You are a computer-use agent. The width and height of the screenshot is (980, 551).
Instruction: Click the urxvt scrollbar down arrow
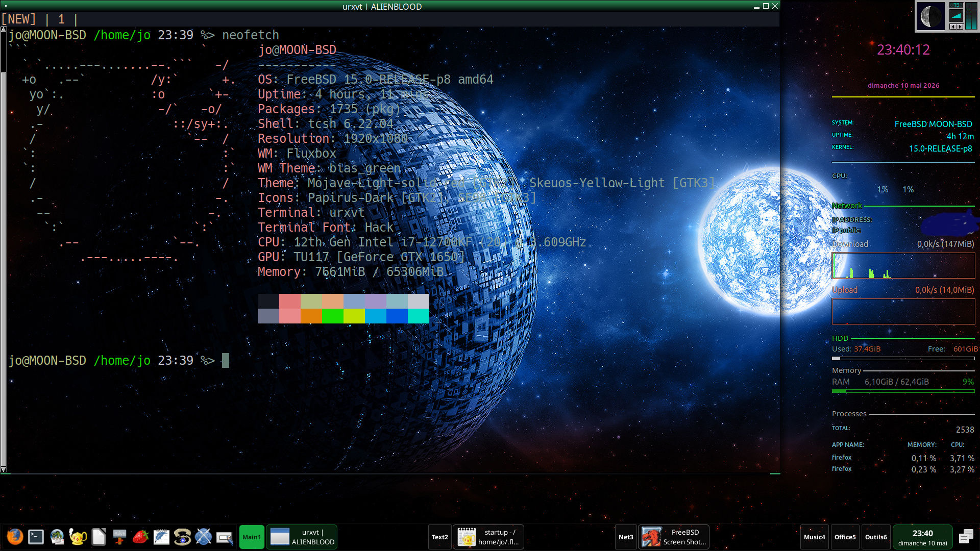coord(3,469)
